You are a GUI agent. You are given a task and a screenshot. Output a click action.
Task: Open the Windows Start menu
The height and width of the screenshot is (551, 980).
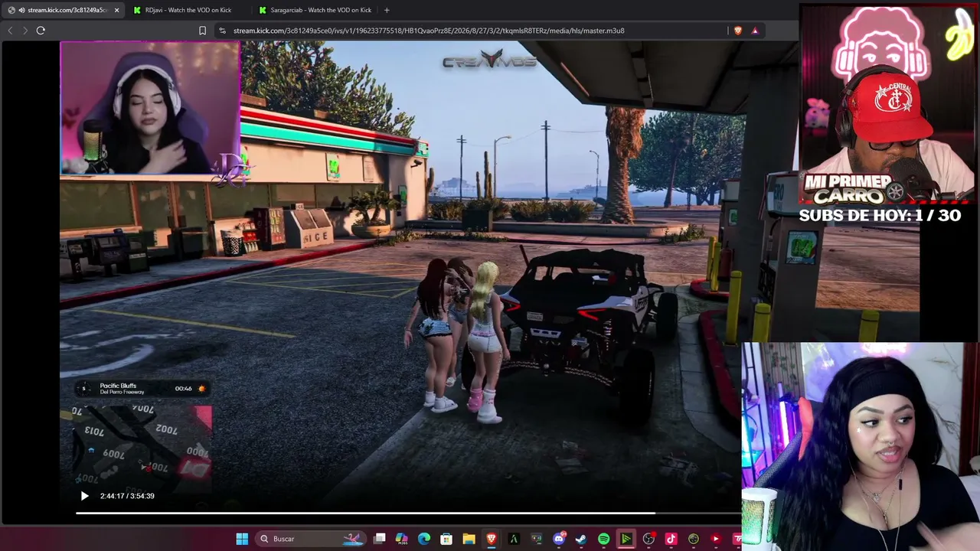242,539
